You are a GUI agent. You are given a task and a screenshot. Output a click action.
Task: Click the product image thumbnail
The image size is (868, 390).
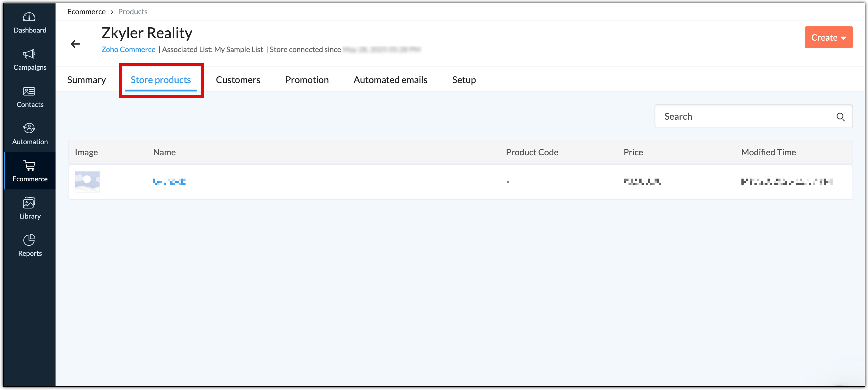(x=87, y=182)
